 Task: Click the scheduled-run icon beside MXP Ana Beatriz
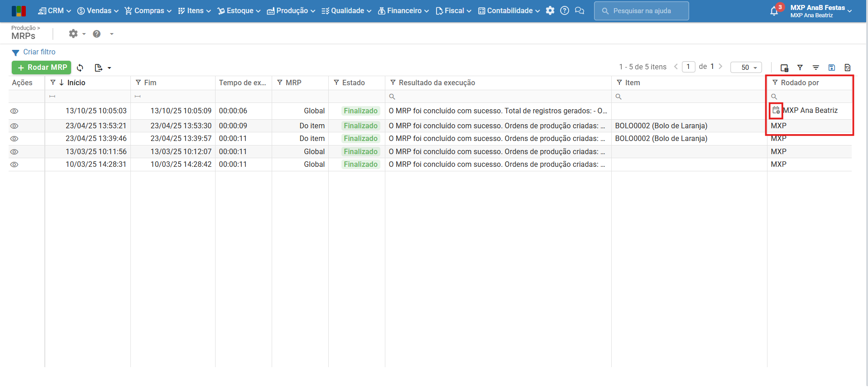(x=776, y=110)
